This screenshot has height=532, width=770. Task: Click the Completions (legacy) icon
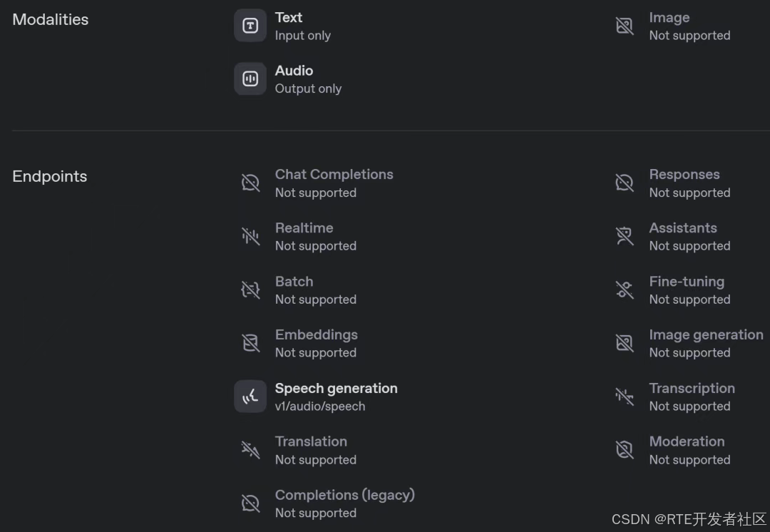(x=250, y=503)
